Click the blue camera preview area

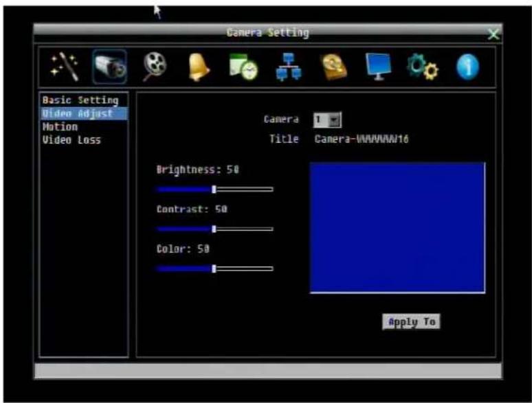tap(397, 227)
